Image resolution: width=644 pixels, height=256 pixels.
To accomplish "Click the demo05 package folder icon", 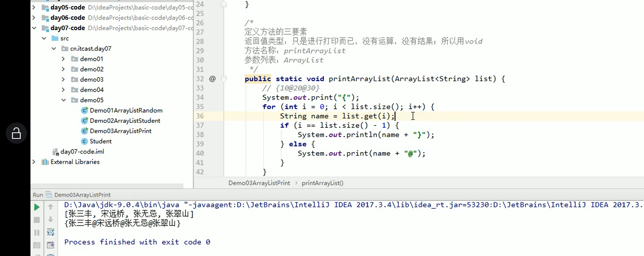I will click(75, 100).
